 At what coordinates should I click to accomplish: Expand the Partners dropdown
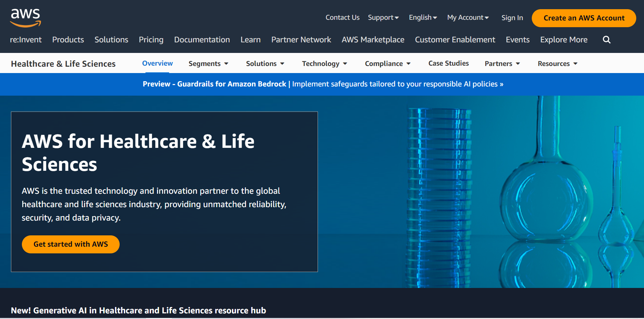coord(502,64)
